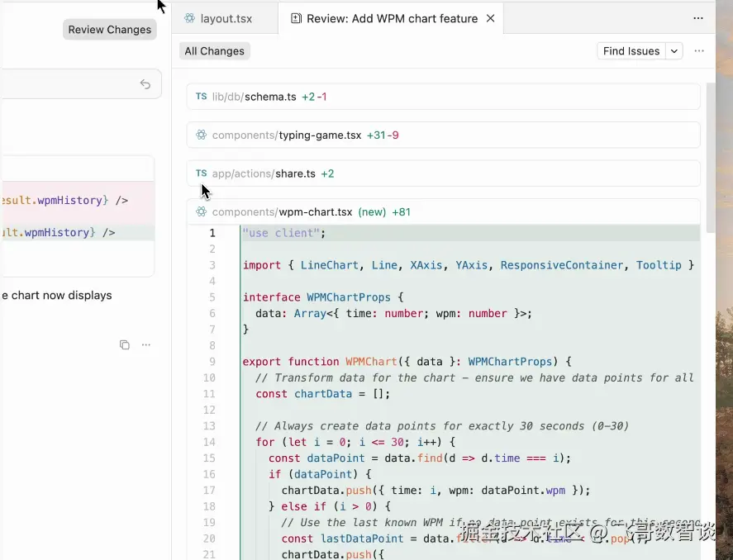
Task: Click the copy message icon
Action: [x=125, y=344]
